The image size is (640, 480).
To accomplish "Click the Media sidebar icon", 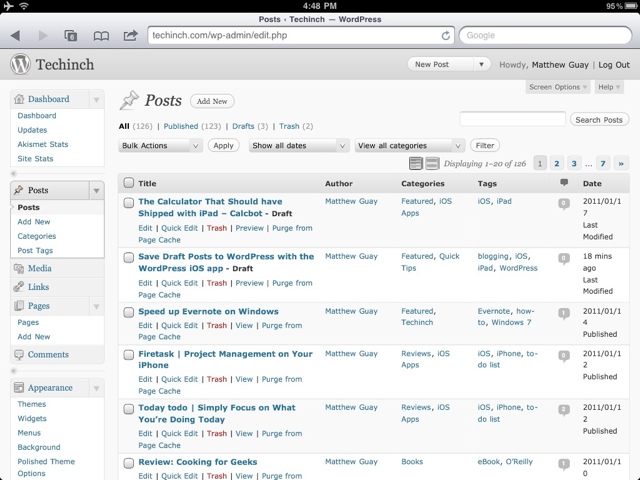I will [19, 269].
